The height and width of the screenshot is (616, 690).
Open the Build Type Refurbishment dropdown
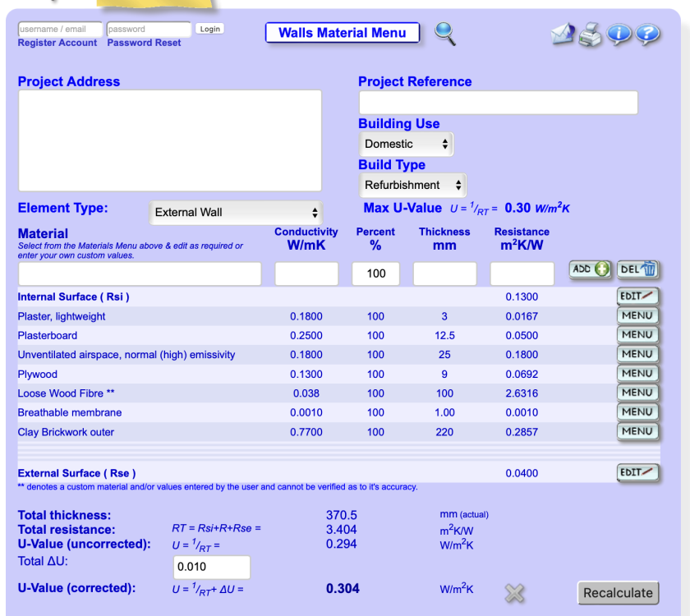pyautogui.click(x=412, y=185)
